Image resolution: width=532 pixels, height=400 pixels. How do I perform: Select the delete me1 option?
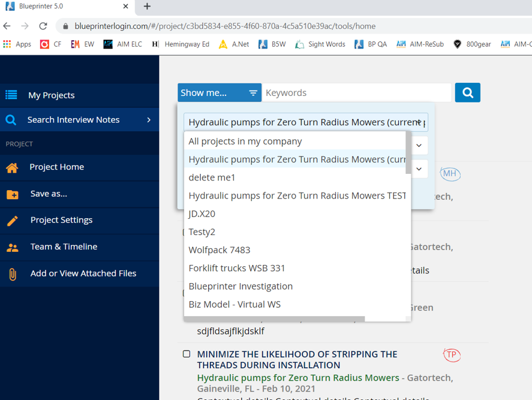coord(295,178)
